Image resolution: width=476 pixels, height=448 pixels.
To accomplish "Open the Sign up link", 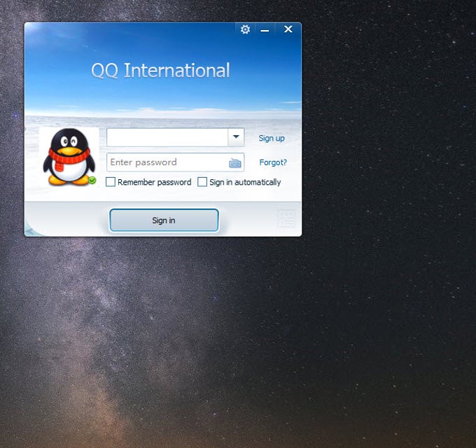I will point(272,138).
